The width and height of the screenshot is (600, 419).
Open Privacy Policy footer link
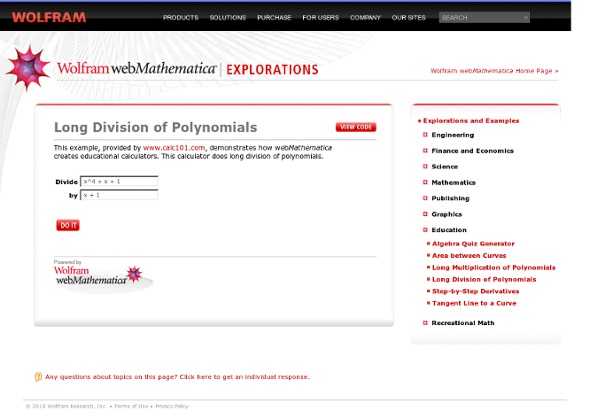coord(172,406)
